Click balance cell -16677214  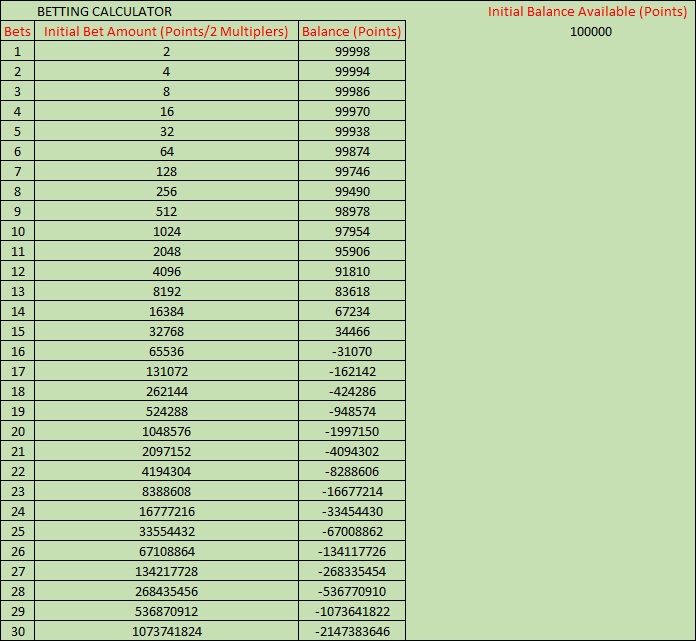pos(352,491)
